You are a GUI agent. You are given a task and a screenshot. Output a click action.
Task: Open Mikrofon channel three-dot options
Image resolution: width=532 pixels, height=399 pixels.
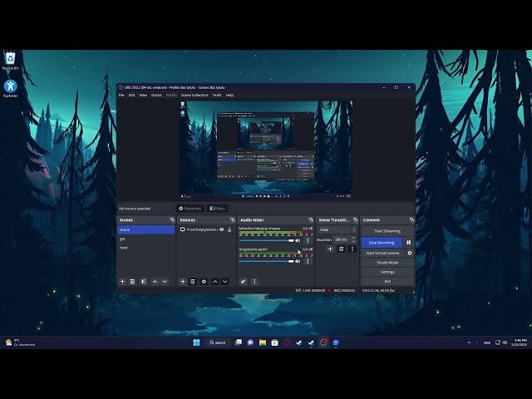click(x=308, y=240)
